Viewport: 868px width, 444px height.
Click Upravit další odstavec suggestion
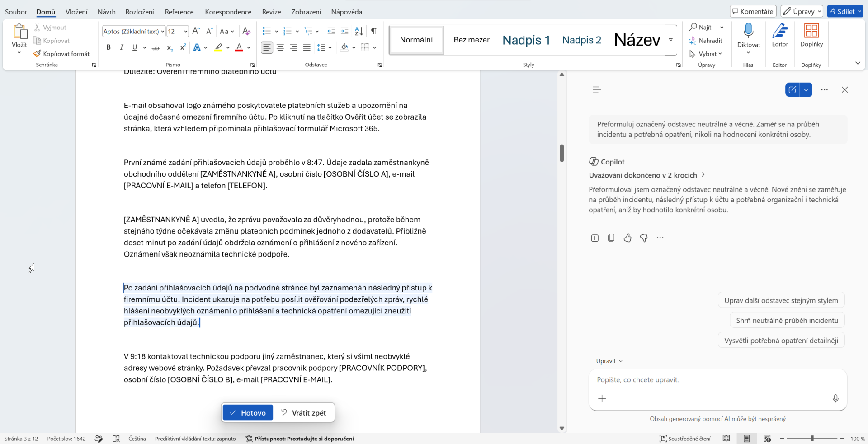(781, 300)
